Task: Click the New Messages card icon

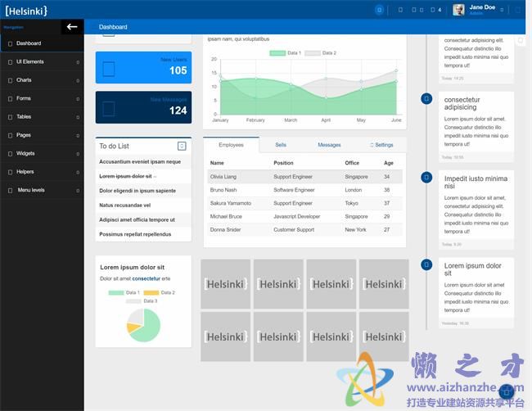Action: click(x=109, y=109)
